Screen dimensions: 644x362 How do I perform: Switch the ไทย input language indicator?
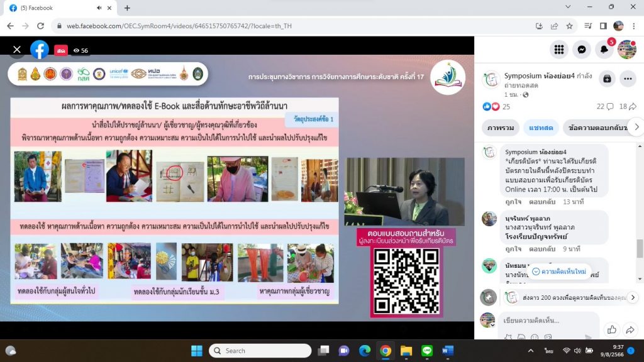click(548, 351)
